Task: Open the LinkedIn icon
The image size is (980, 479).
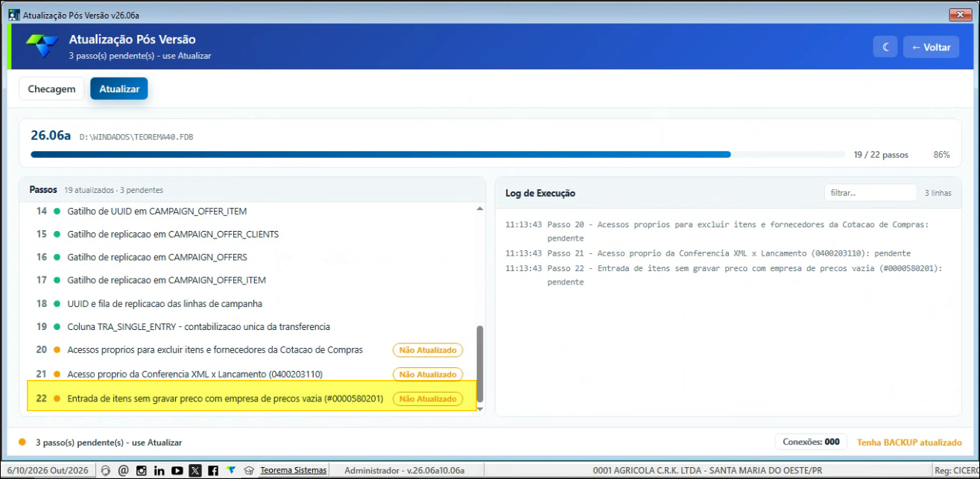Action: tap(159, 470)
